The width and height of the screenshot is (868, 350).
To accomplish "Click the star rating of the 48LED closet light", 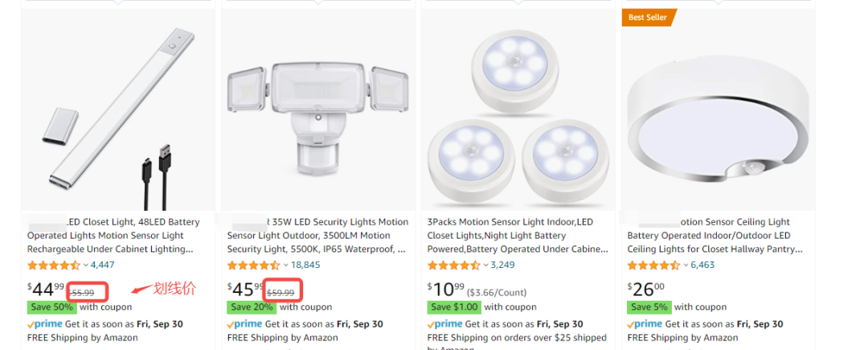I will click(54, 266).
